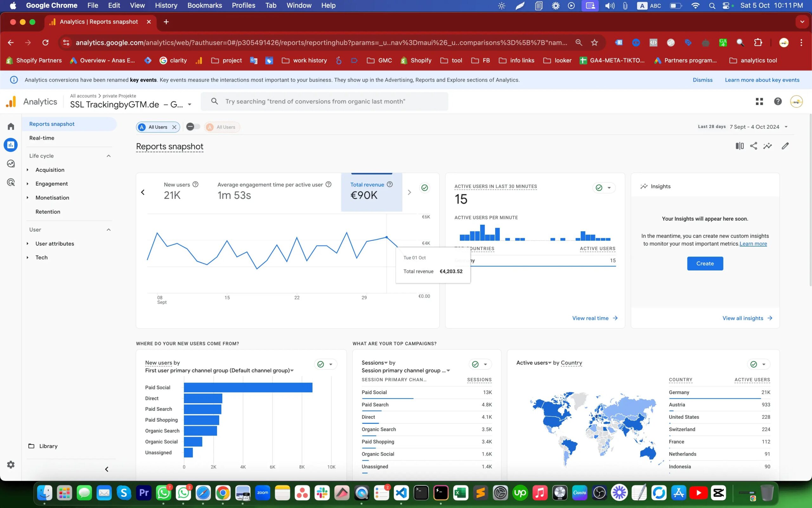The height and width of the screenshot is (508, 812).
Task: Open Chrome History menu
Action: [166, 5]
